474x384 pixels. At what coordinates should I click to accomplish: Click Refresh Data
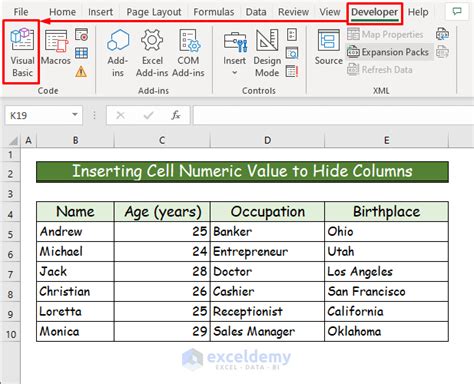[380, 70]
